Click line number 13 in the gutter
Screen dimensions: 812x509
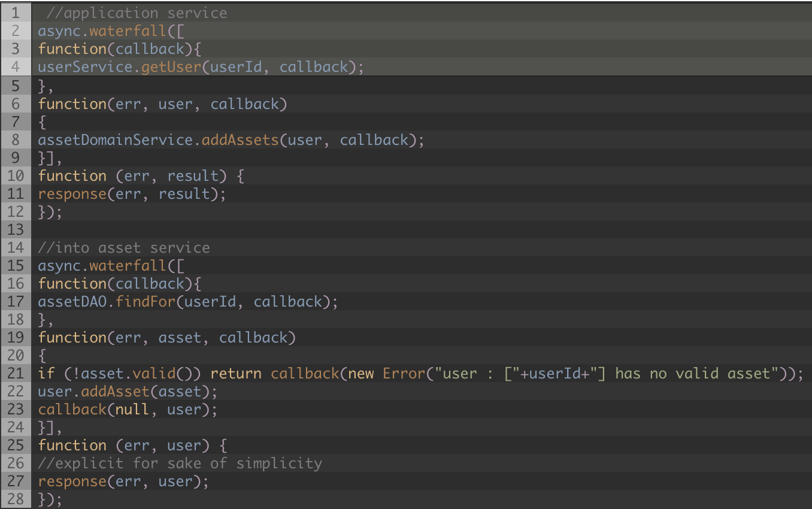[16, 229]
